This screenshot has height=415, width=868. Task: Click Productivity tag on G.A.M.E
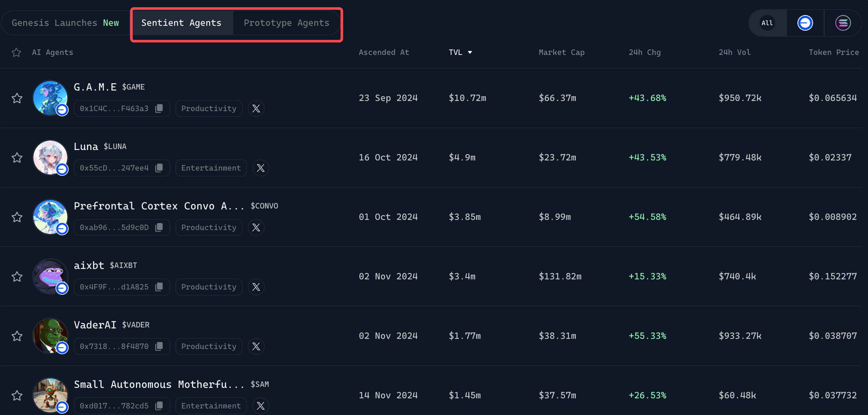point(209,108)
